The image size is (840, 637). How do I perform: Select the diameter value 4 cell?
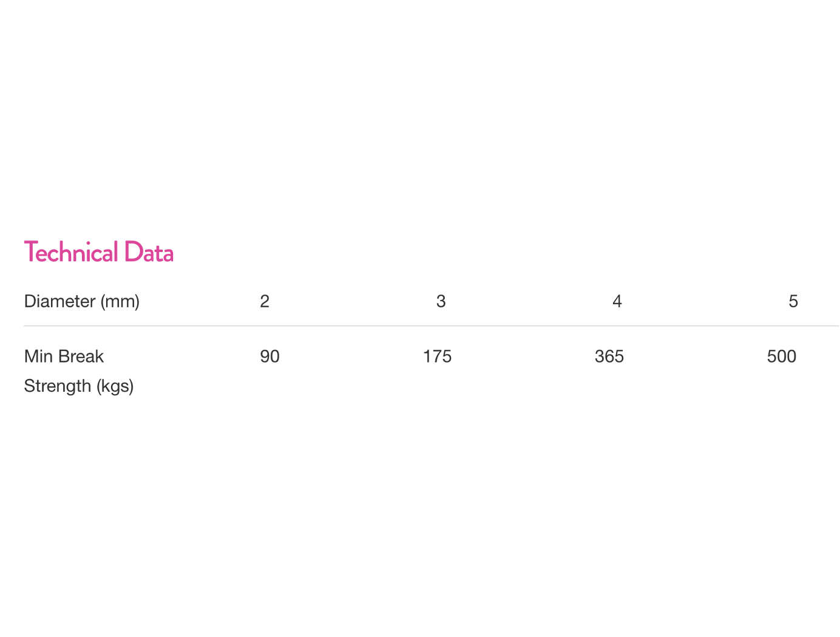(617, 301)
